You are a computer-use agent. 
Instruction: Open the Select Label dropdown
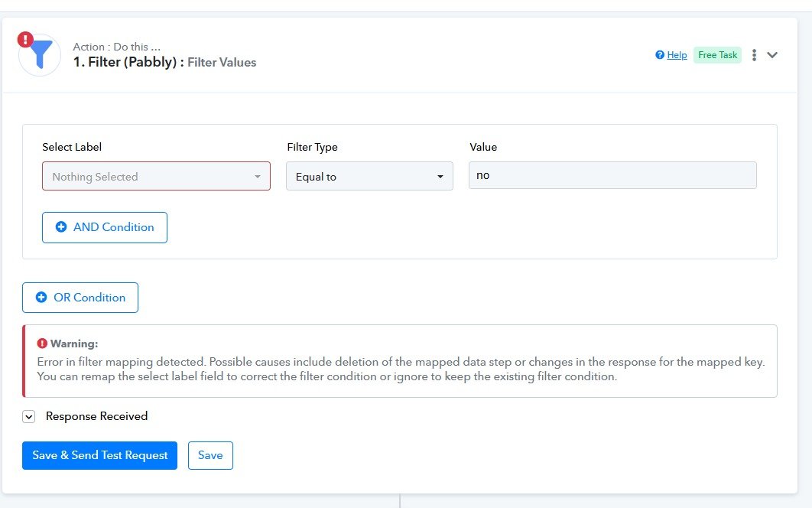(156, 176)
